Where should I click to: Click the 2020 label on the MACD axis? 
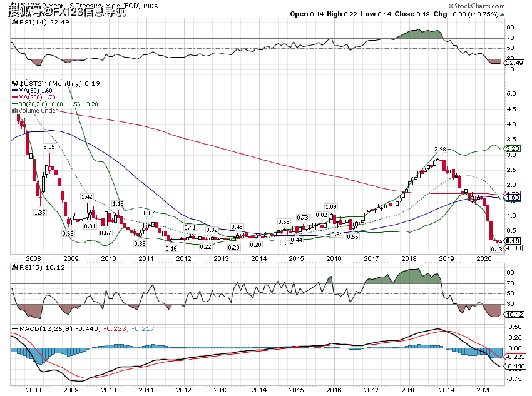[x=484, y=389]
